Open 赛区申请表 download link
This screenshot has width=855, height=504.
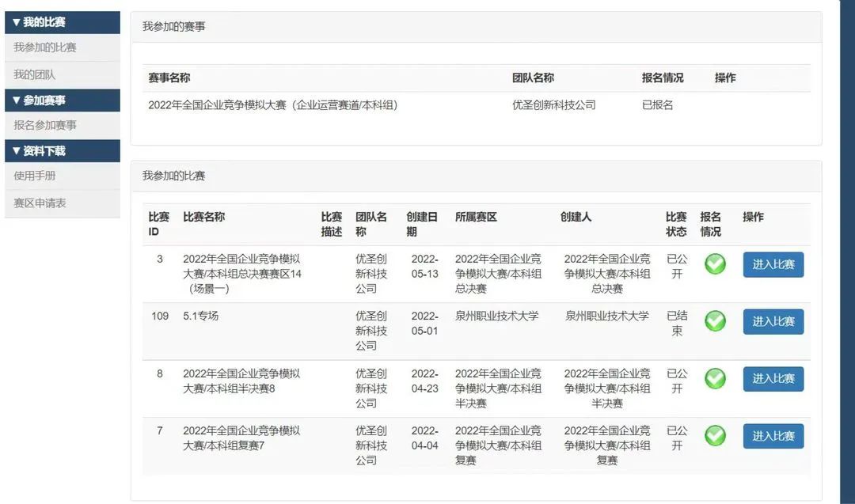(x=40, y=203)
